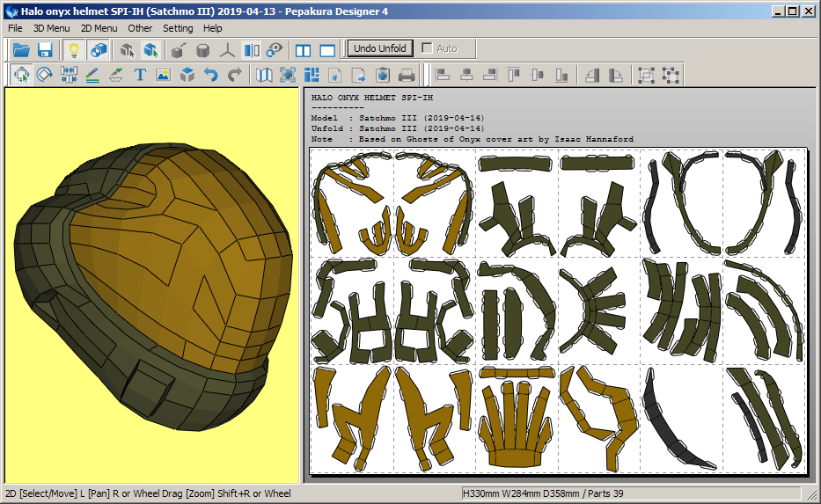This screenshot has height=504, width=821.
Task: Click the folded map unfold icon
Action: (264, 75)
